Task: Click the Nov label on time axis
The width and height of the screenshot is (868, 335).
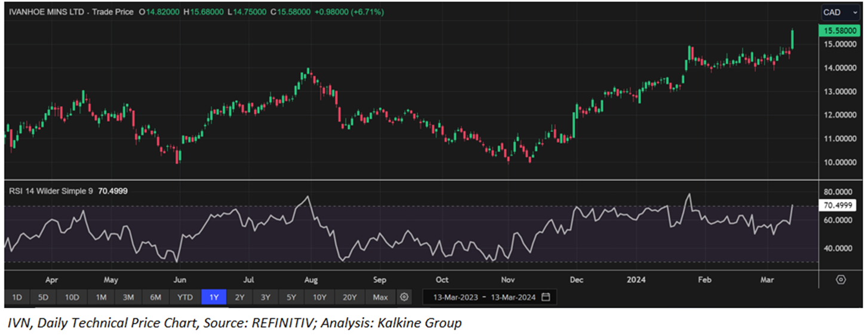Action: [x=507, y=279]
